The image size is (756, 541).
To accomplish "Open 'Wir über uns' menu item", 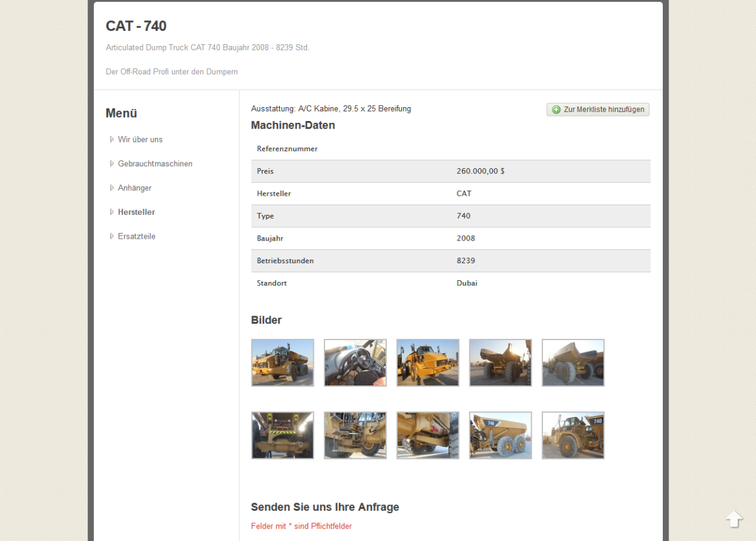I will pyautogui.click(x=140, y=139).
